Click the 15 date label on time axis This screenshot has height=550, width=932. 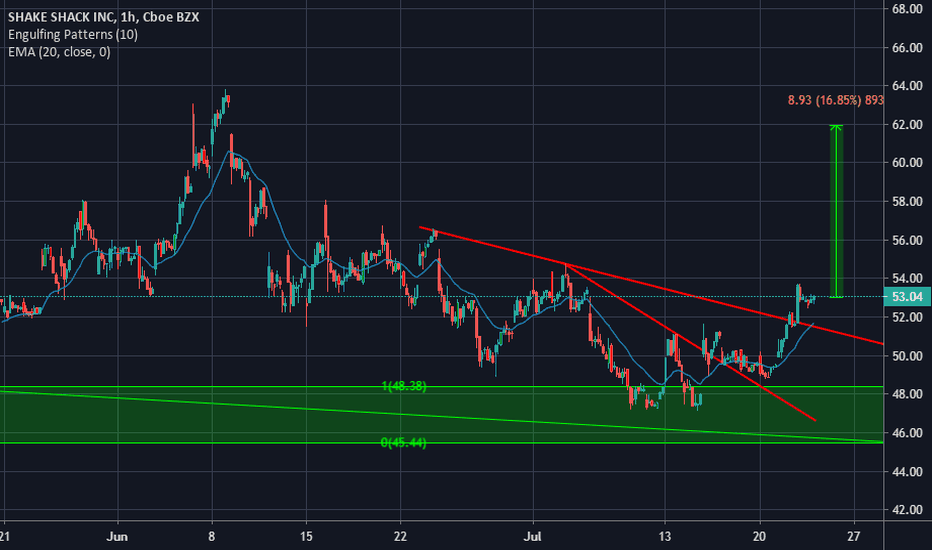click(x=306, y=536)
